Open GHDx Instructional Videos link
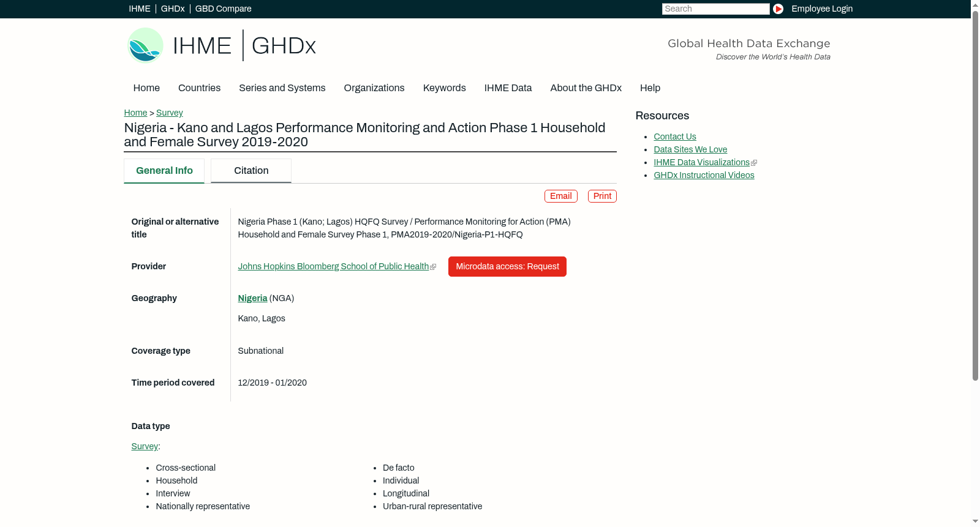The height and width of the screenshot is (527, 980). (x=704, y=175)
